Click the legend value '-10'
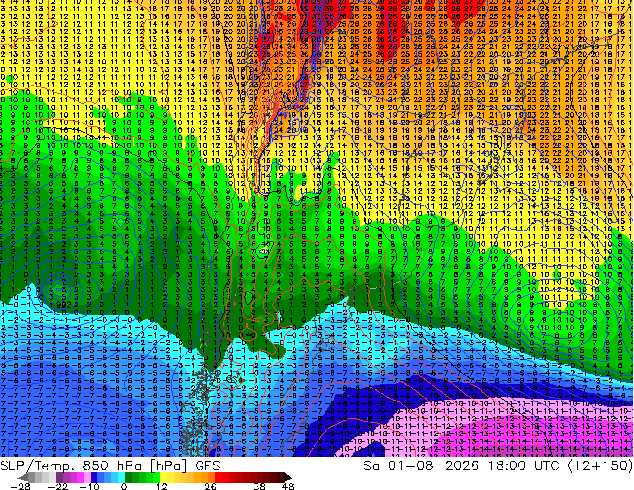Image resolution: width=634 pixels, height=490 pixels. point(89,486)
